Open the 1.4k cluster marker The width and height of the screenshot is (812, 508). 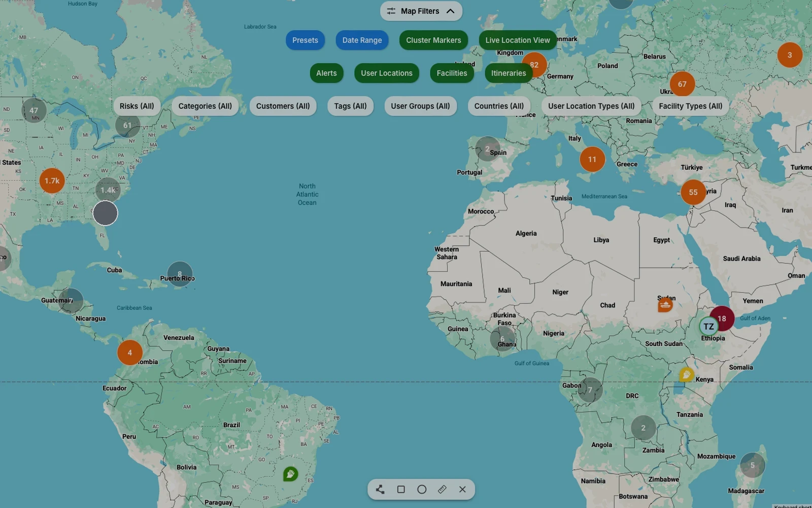[x=108, y=190]
